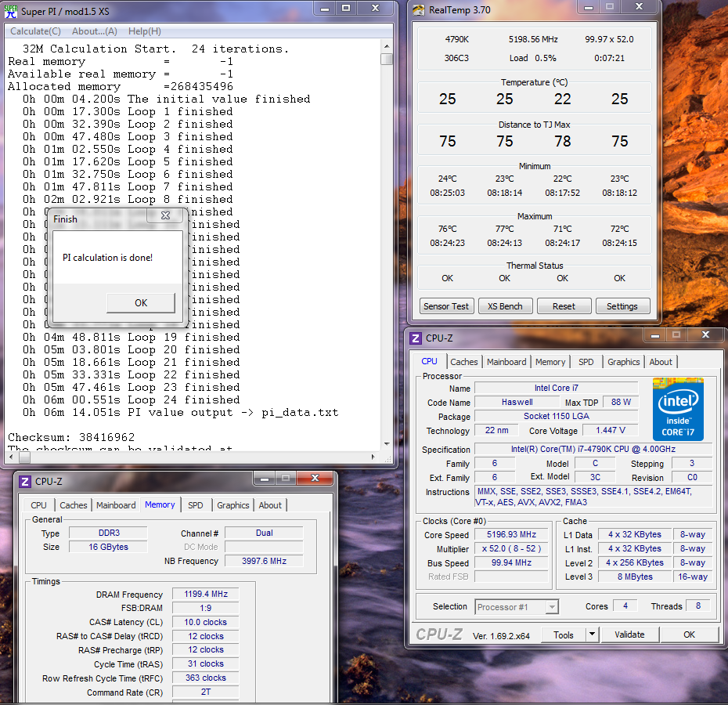This screenshot has width=728, height=705.
Task: Click the CPU-Z Tools button
Action: pos(563,634)
